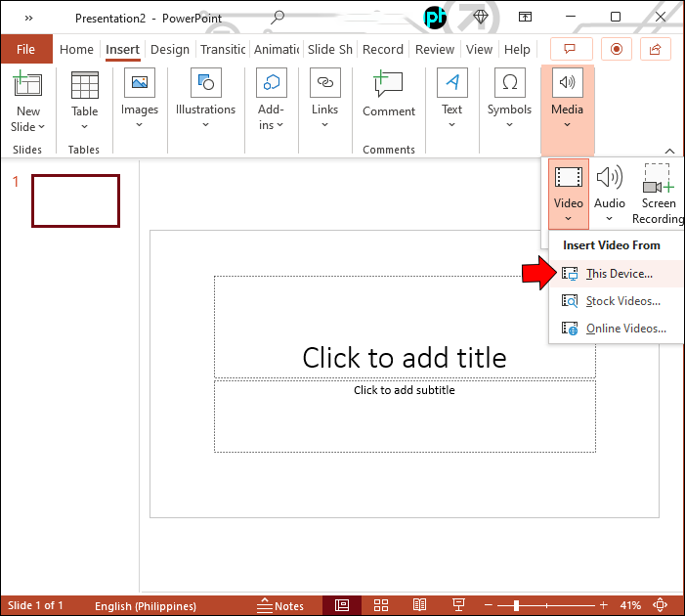Switch to the Transitions tab
The height and width of the screenshot is (616, 685).
pyautogui.click(x=223, y=49)
